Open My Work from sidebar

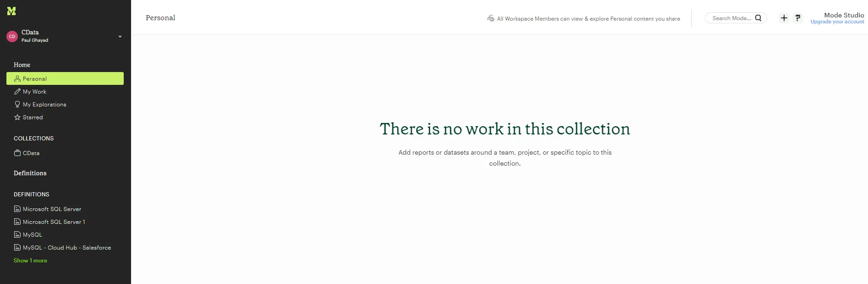34,92
